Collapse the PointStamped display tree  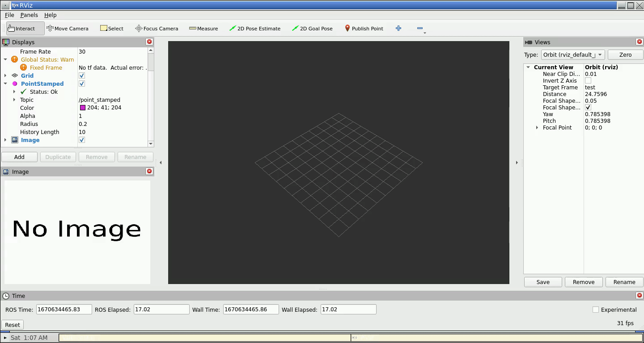click(5, 84)
